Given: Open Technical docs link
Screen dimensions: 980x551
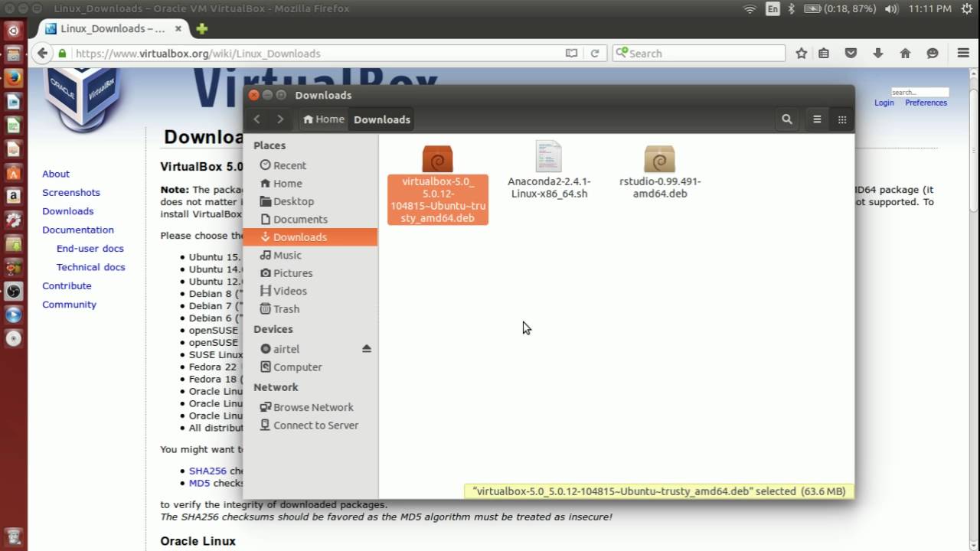Looking at the screenshot, I should 90,267.
